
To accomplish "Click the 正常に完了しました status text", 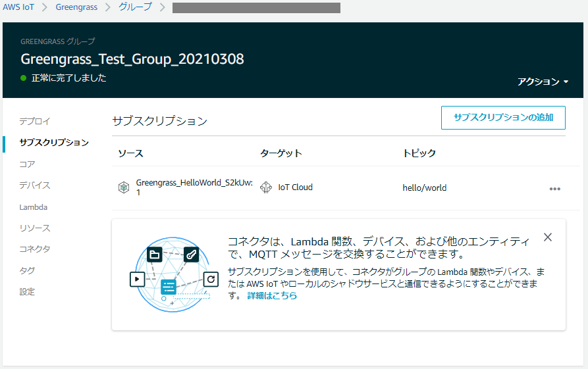I will (x=69, y=78).
